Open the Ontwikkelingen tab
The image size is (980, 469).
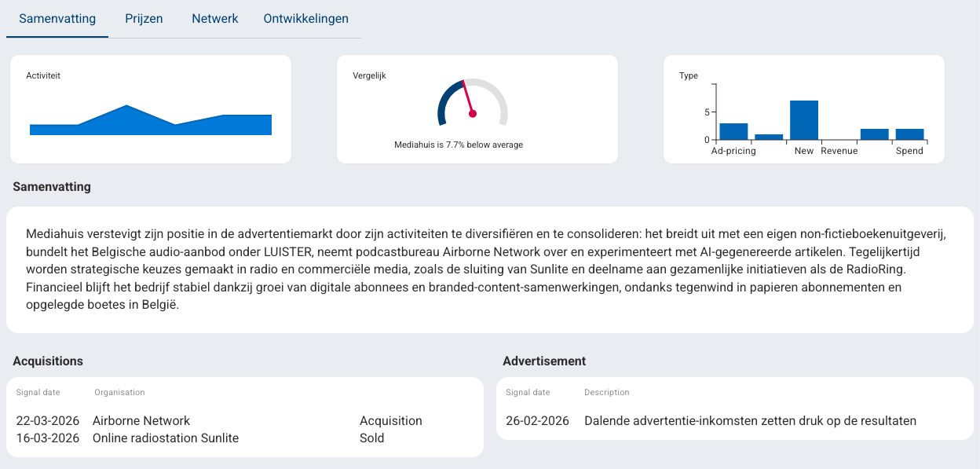click(x=306, y=18)
